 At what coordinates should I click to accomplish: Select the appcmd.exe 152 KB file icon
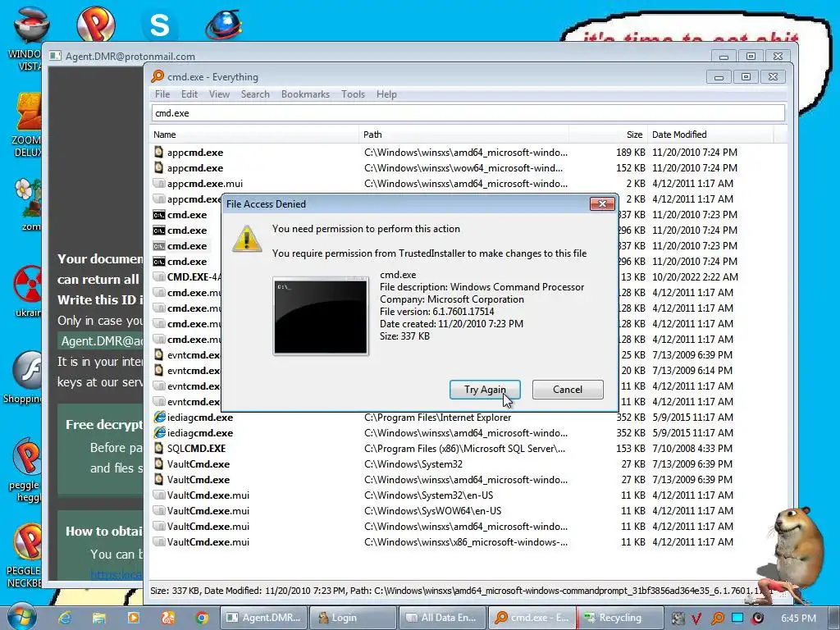(158, 167)
